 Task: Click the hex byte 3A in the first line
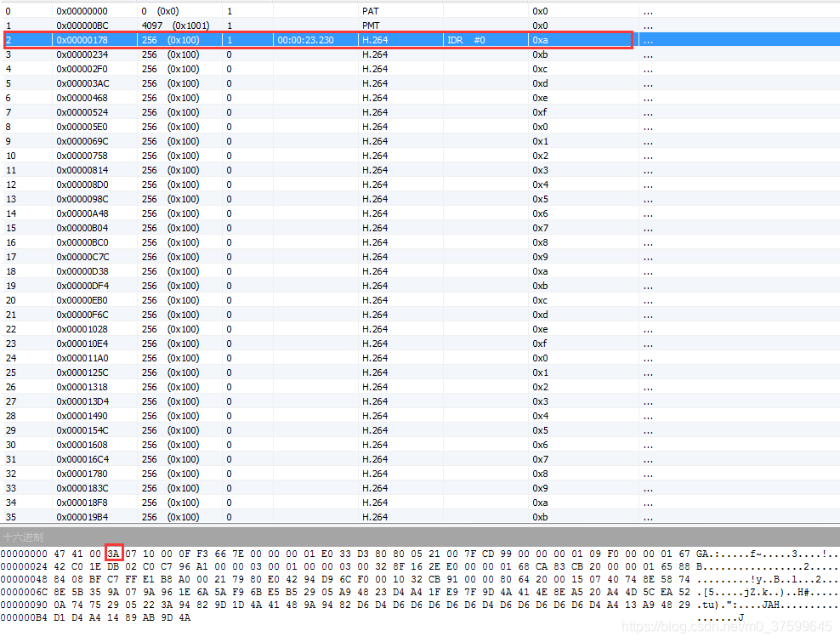click(114, 554)
